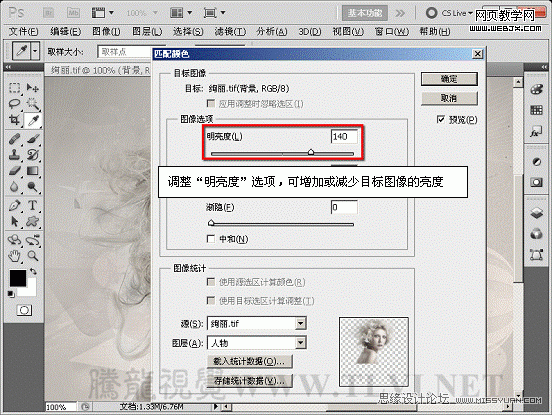Select the Eyedropper tool in toolbox
The image size is (552, 415).
click(33, 120)
